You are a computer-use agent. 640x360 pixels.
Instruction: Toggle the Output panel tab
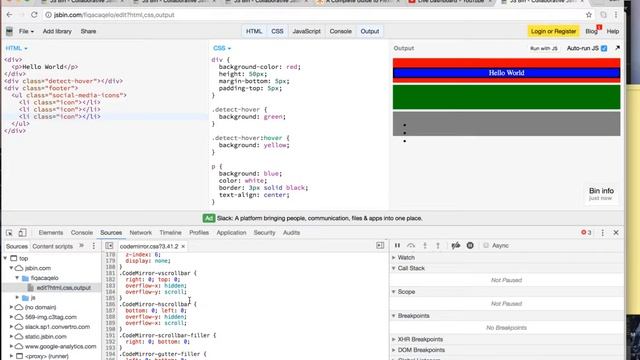tap(370, 31)
